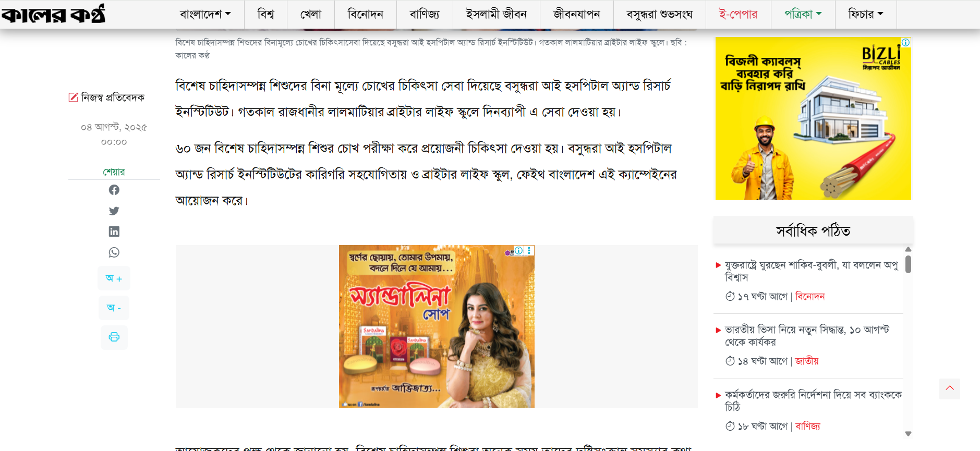980x451 pixels.
Task: Go to the কালের কণ্ঠ homepage logo
Action: [x=54, y=14]
